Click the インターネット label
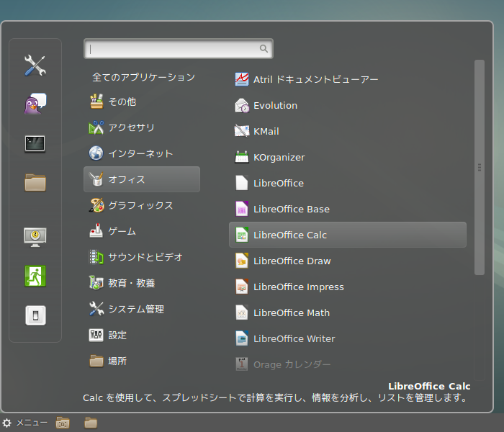The height and width of the screenshot is (432, 504). 140,153
